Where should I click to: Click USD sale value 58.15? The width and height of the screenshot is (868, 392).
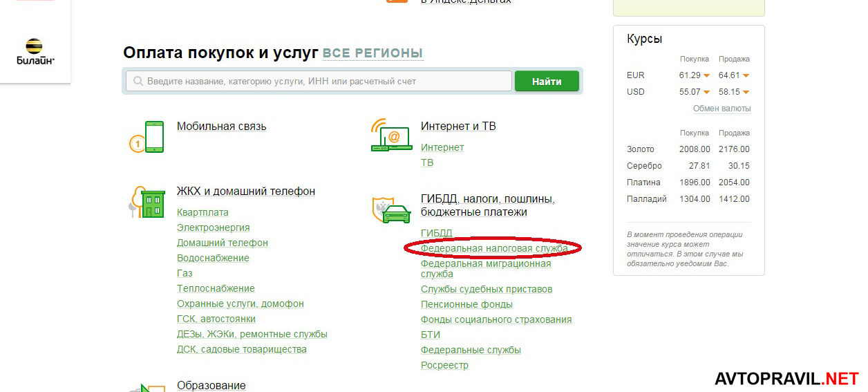729,92
